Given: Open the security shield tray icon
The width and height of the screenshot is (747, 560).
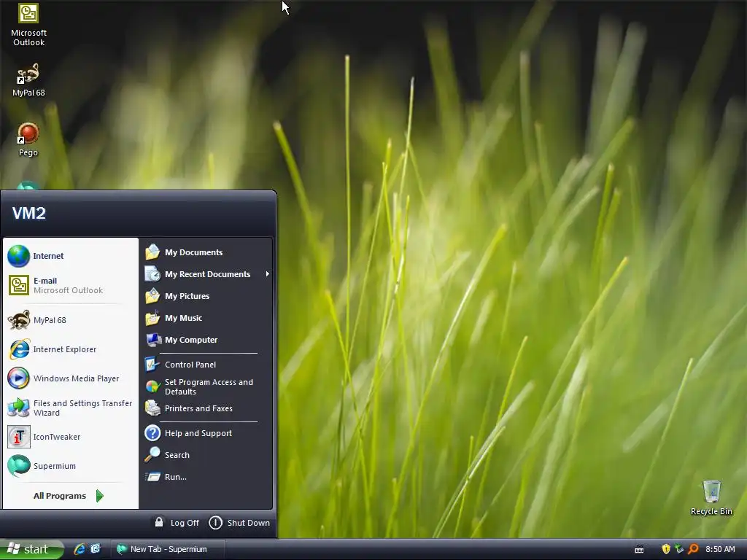Looking at the screenshot, I should tap(666, 549).
